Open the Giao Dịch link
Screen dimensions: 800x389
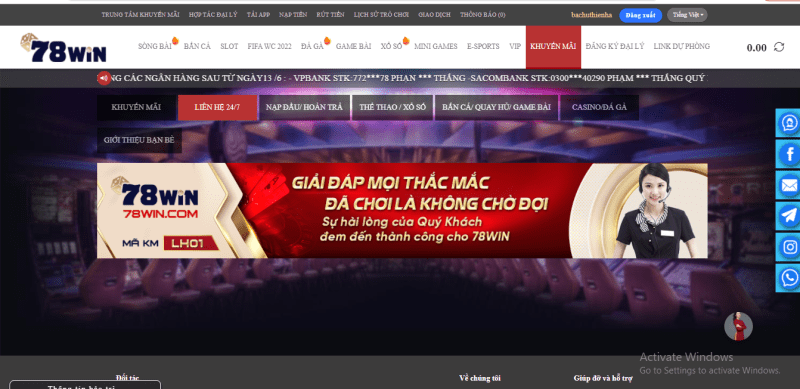point(434,15)
